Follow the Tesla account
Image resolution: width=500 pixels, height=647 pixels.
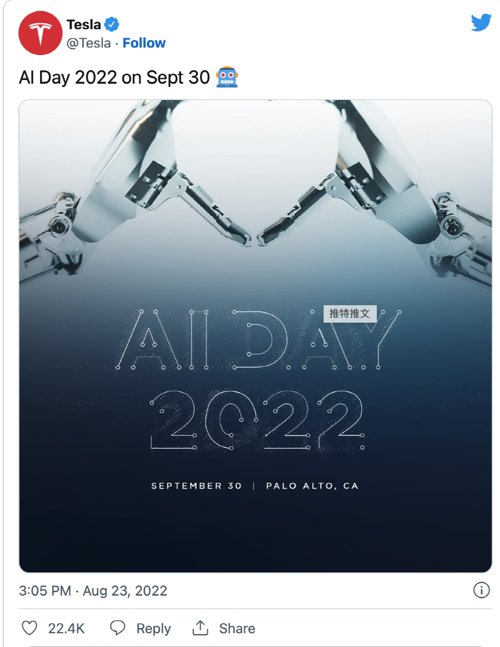point(144,43)
